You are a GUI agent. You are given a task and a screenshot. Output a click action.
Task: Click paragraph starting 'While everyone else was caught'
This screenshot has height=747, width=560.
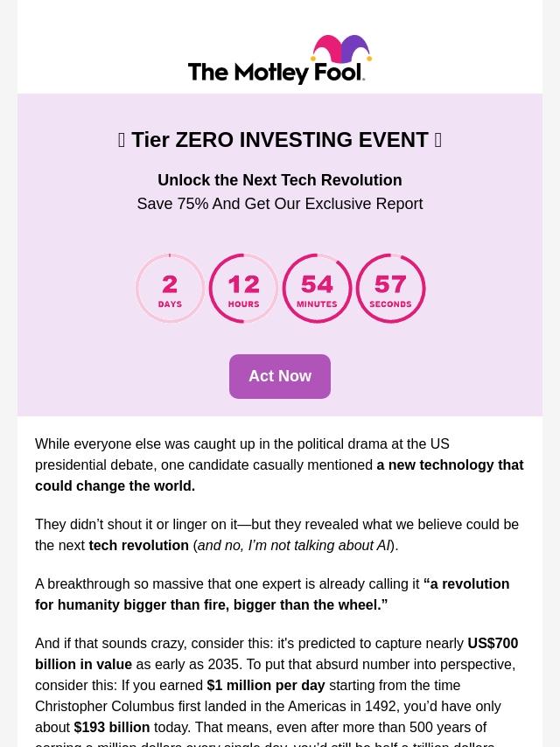pyautogui.click(x=279, y=465)
